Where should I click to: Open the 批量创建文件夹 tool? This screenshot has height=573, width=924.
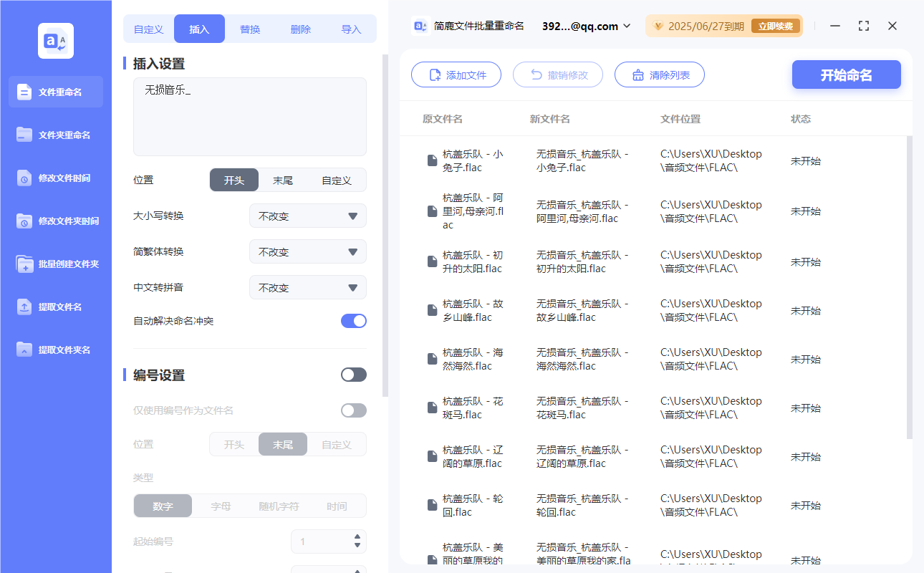pos(55,264)
